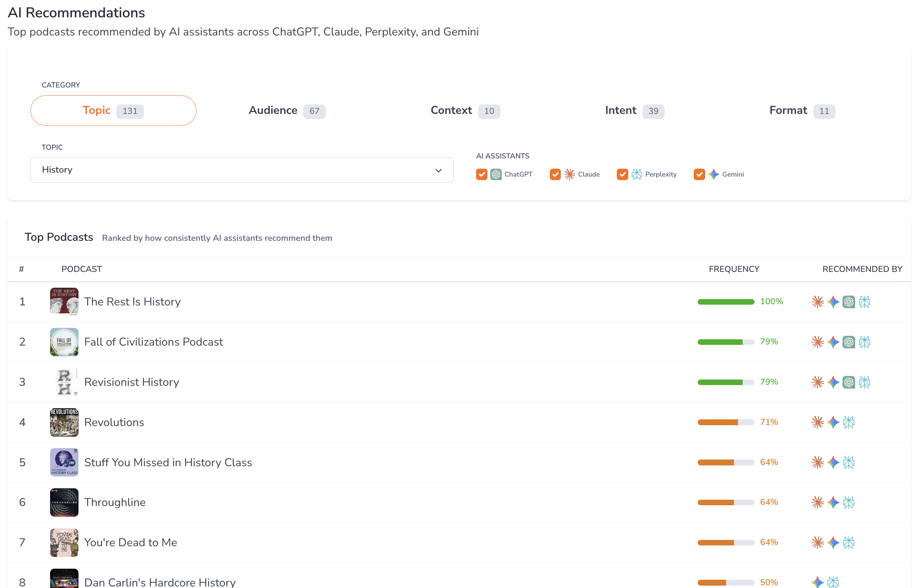Click the Fall of Civilizations album artwork
Screen dimensions: 919x588
[64, 342]
